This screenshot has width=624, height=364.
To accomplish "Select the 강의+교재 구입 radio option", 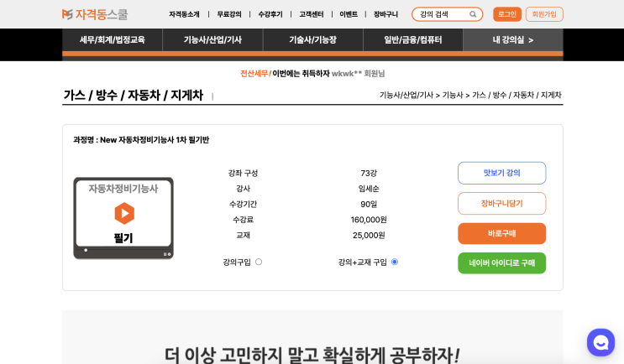I will coord(395,262).
